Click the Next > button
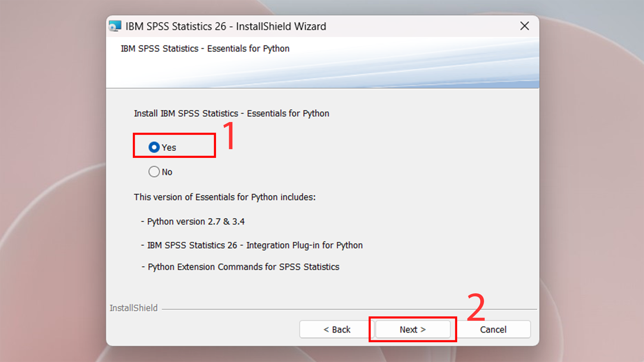The width and height of the screenshot is (644, 362). (413, 329)
